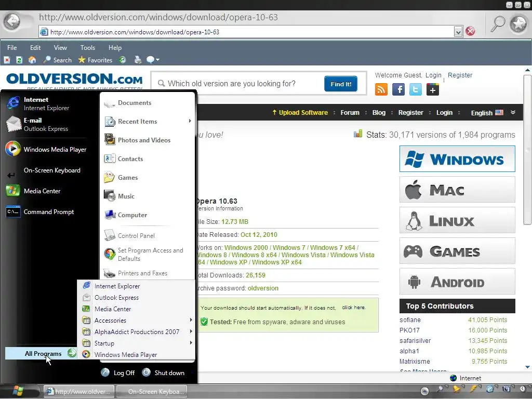This screenshot has width=532, height=399.
Task: Select the Games category banner
Action: 457,251
